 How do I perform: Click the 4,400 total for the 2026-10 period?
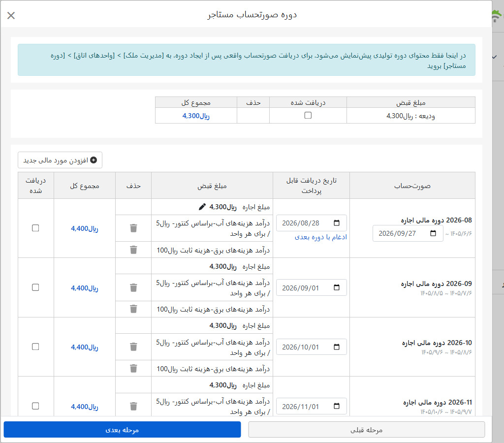pos(85,347)
